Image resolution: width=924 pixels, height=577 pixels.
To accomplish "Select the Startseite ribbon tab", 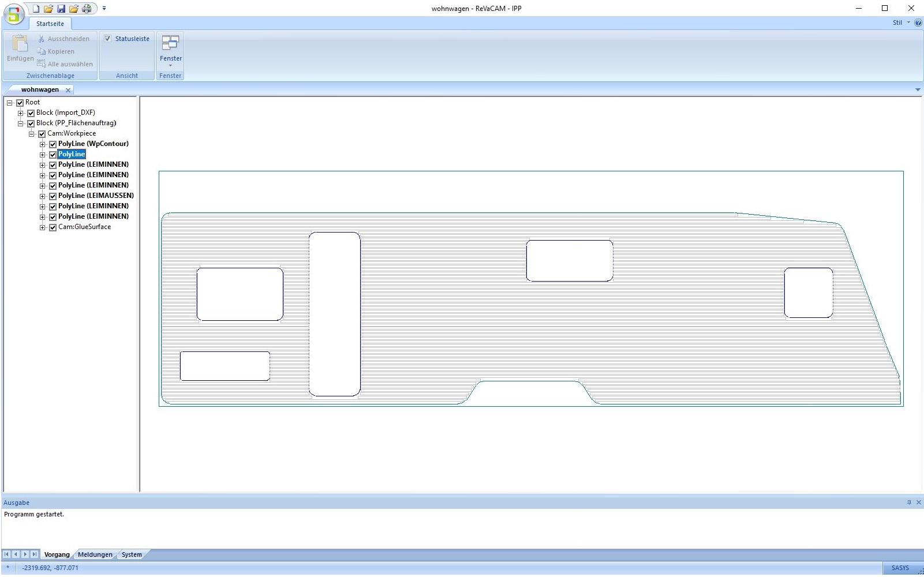I will point(50,24).
